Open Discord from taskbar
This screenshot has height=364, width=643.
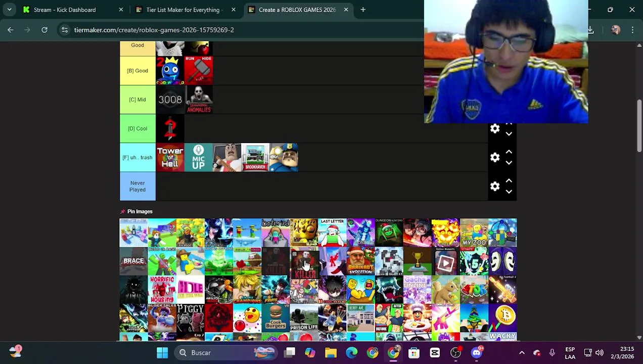click(x=477, y=352)
